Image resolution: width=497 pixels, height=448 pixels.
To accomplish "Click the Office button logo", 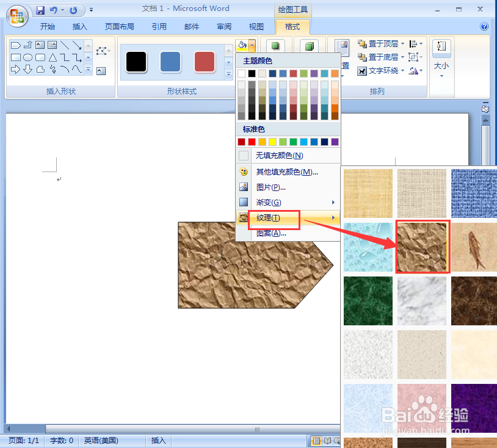I will tap(17, 16).
